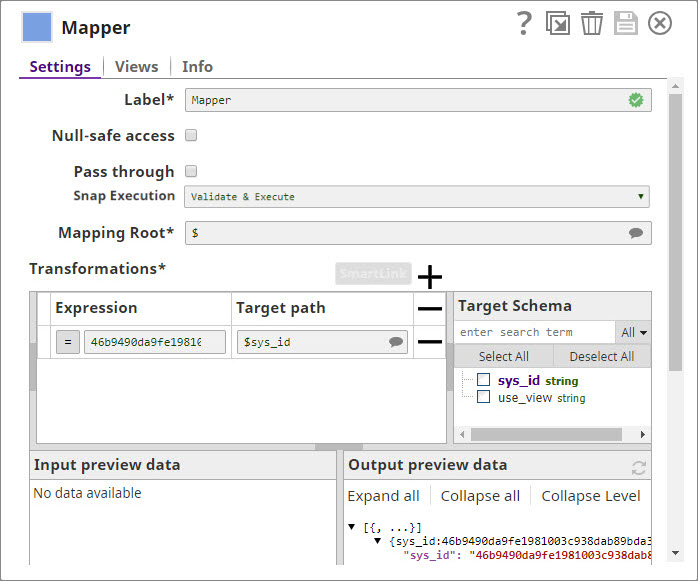Viewport: 698px width, 581px height.
Task: Click the dialog vertical scrollbar thumb
Action: 675,232
